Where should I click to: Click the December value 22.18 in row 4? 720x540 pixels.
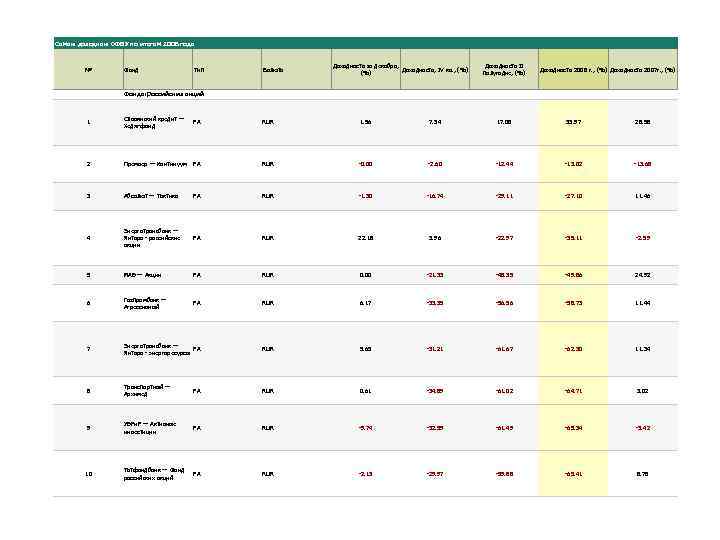point(366,238)
